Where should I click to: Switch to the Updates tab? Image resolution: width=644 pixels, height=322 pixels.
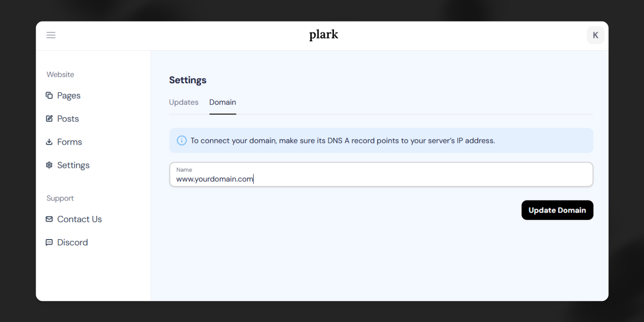tap(184, 102)
